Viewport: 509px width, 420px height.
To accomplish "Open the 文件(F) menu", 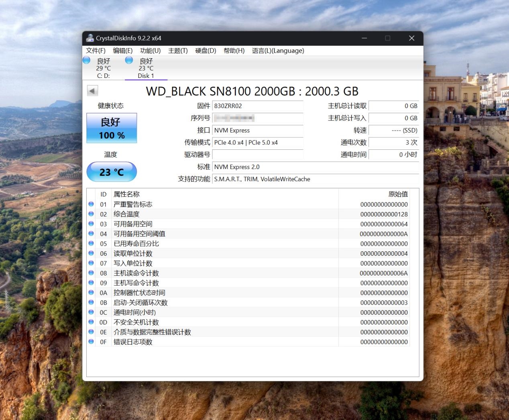I will [96, 51].
